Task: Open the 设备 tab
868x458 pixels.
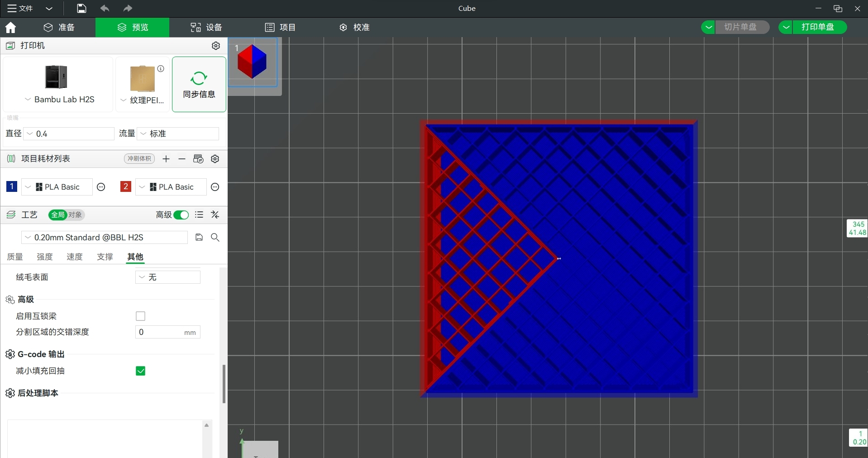Action: (x=206, y=28)
